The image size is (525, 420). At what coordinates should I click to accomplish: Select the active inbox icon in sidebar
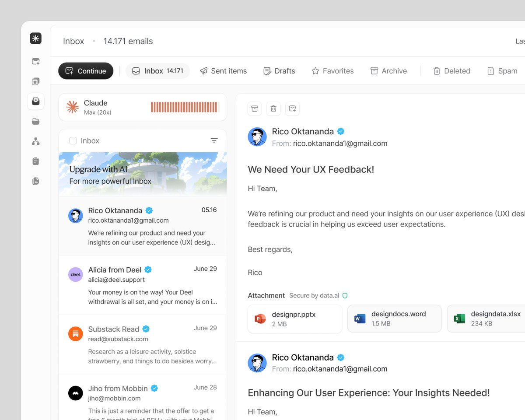point(36,101)
